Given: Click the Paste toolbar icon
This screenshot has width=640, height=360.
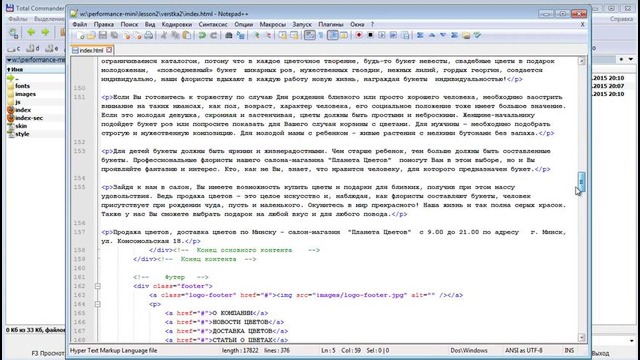Looking at the screenshot, I should click(x=187, y=35).
